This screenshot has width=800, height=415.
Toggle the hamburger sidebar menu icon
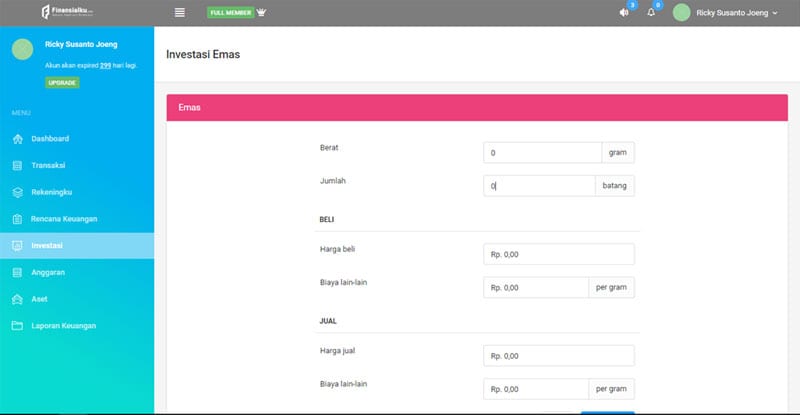point(180,12)
